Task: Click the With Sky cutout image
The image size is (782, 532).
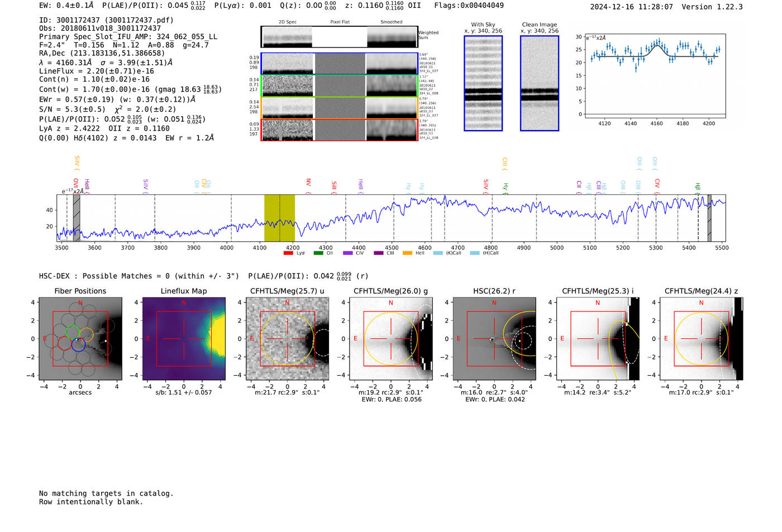Action: (x=483, y=83)
